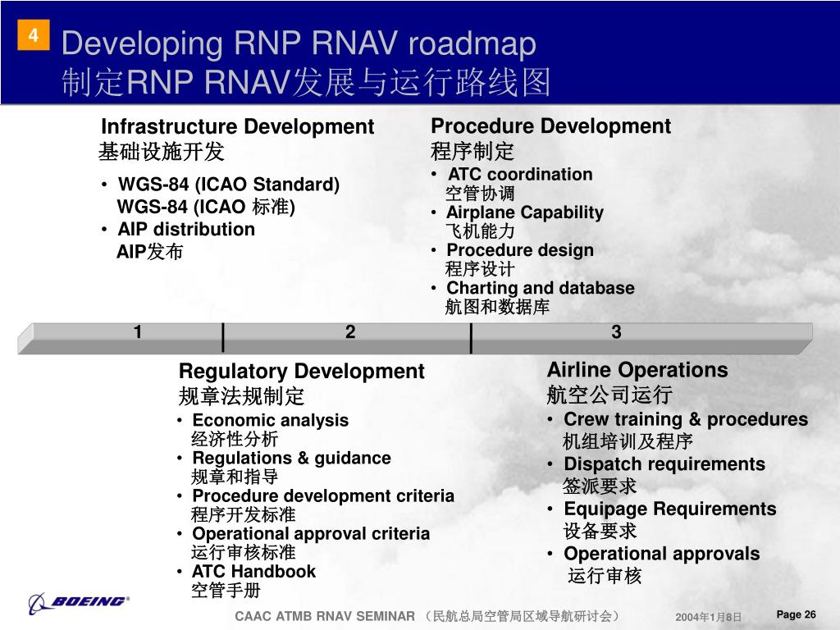Click the '空管手册' line

click(x=226, y=591)
